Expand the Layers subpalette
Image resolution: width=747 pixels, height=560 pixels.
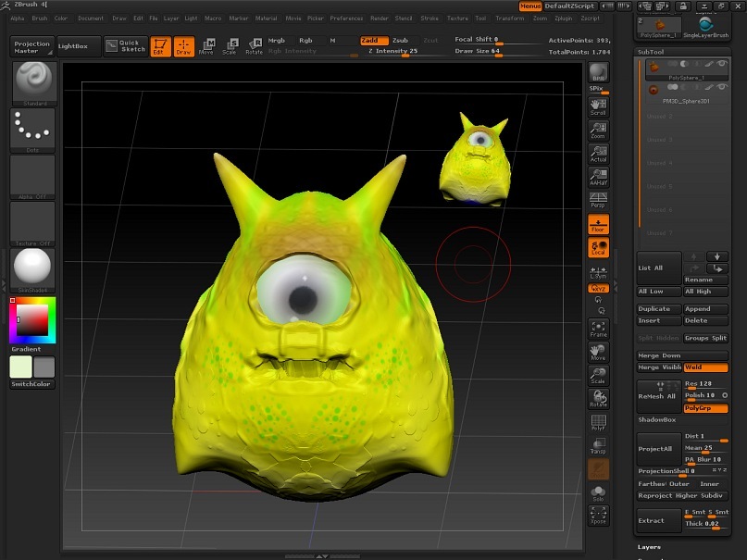click(x=649, y=547)
